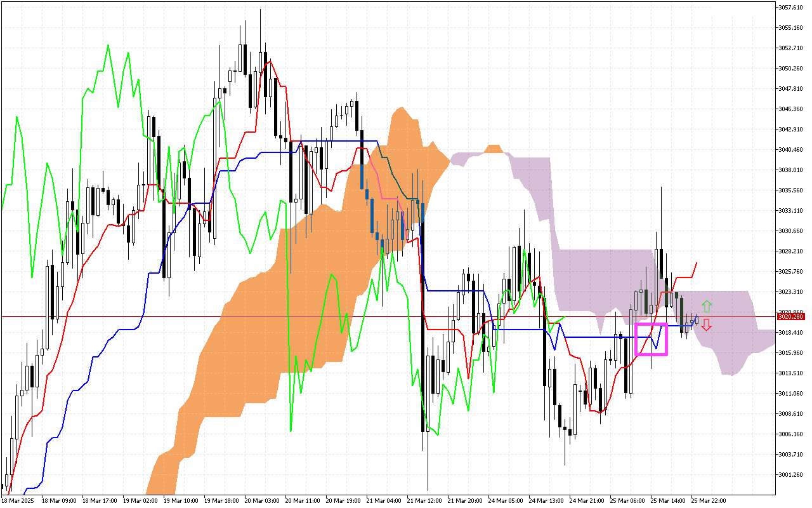This screenshot has height=508, width=812.
Task: Click the 24 Mar 13:00 time label
Action: [546, 501]
